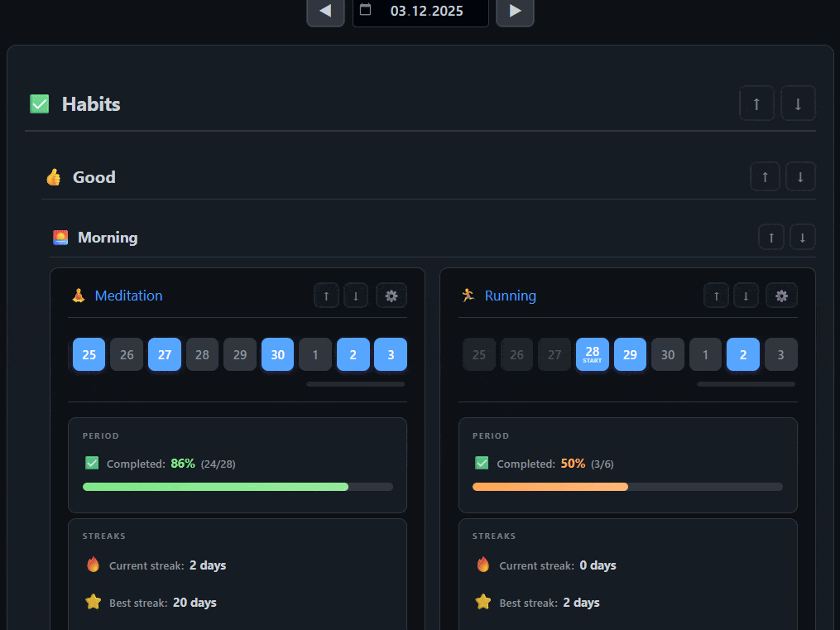Click the meditation person icon
Viewport: 840px width, 630px height.
coord(79,296)
